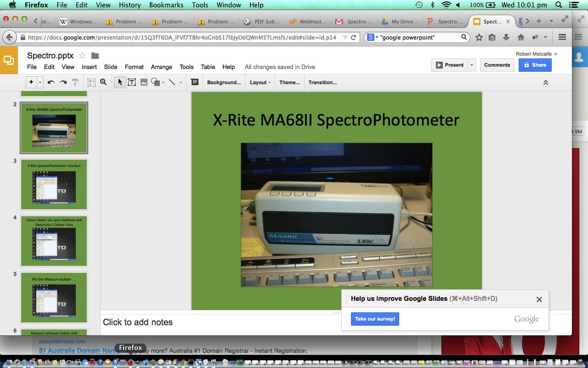This screenshot has width=588, height=368.
Task: Select the Line tool
Action: click(x=172, y=82)
